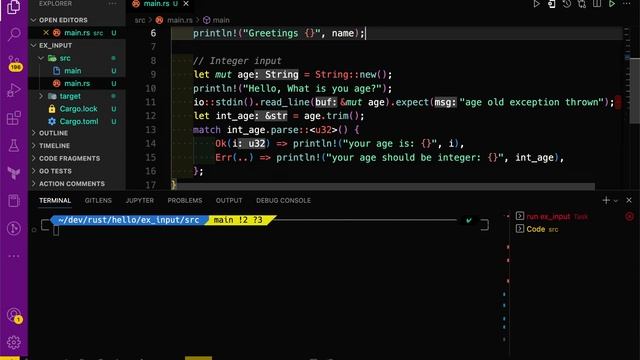Viewport: 640px width, 360px height.
Task: Select 'run ex_input' task terminal
Action: coord(548,216)
